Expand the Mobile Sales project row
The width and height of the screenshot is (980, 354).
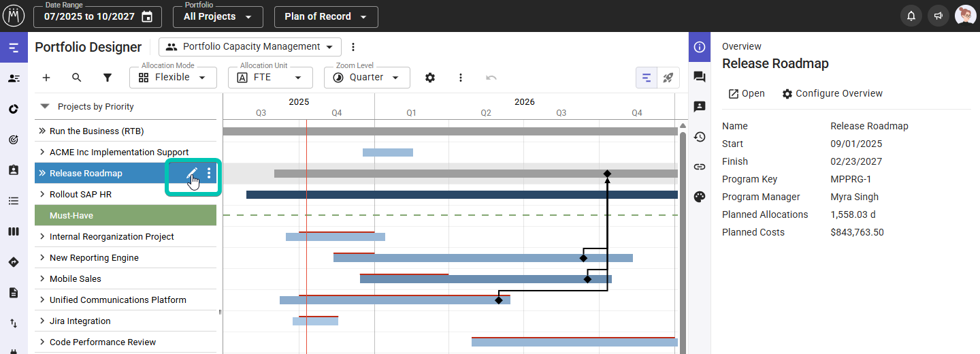42,278
